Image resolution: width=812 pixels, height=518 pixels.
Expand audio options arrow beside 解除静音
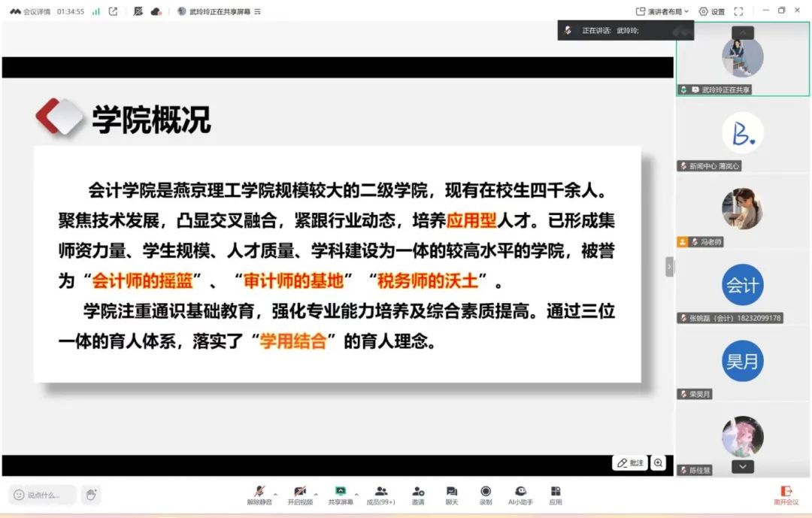pos(276,494)
